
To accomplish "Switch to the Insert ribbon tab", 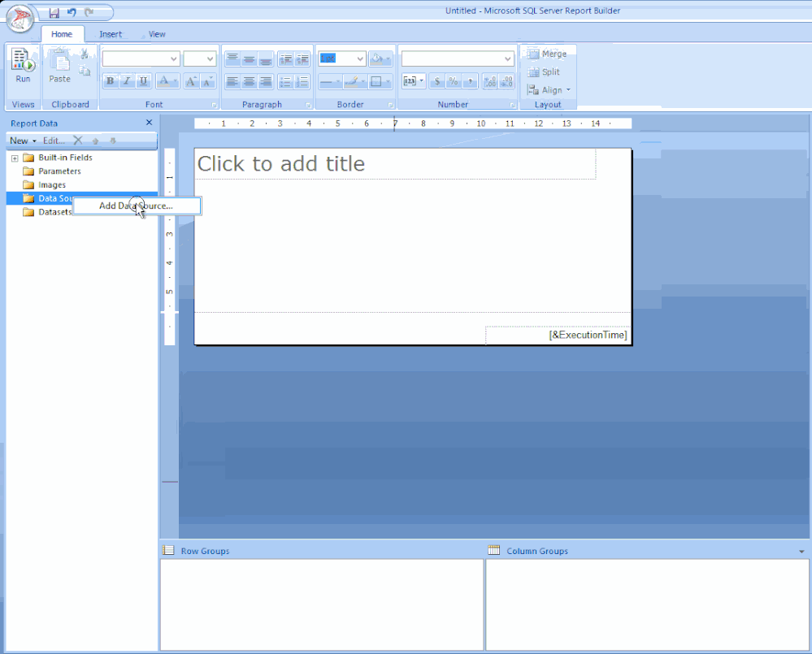I will point(111,34).
